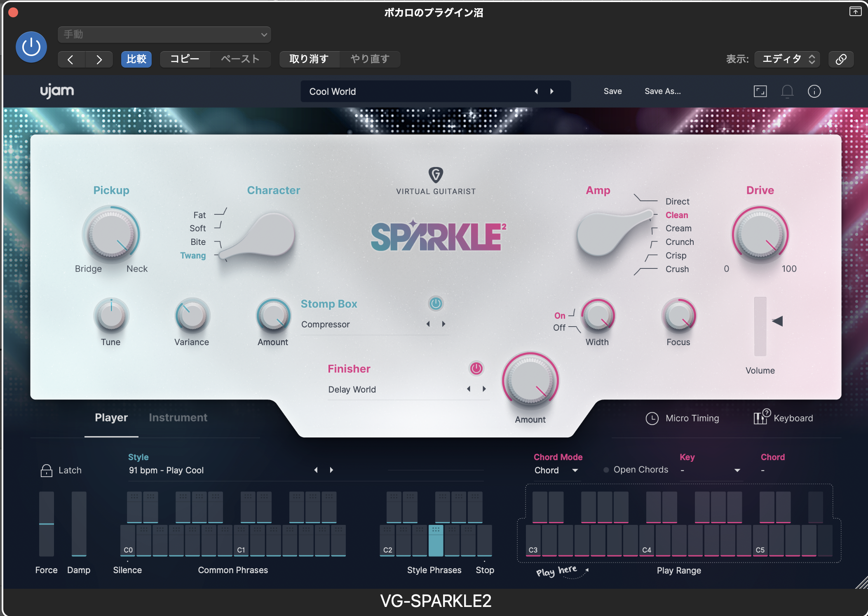868x616 pixels.
Task: Click the コピー copy button
Action: 185,59
